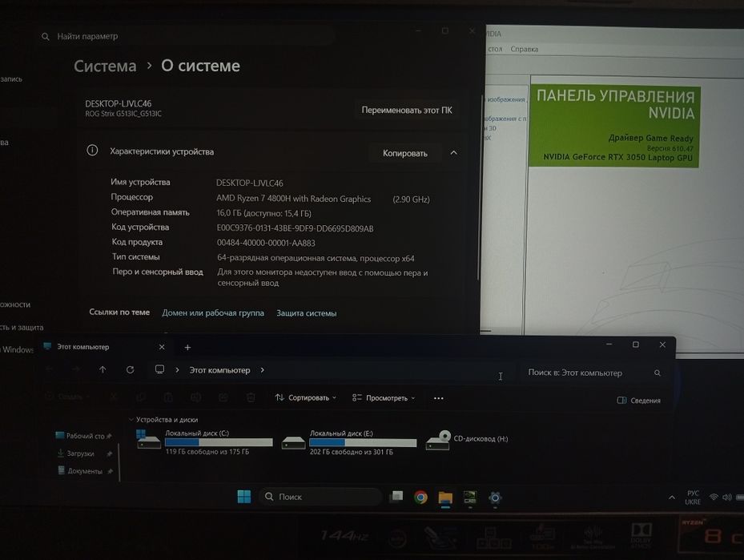Click Переименовать этот ПК button

click(407, 110)
